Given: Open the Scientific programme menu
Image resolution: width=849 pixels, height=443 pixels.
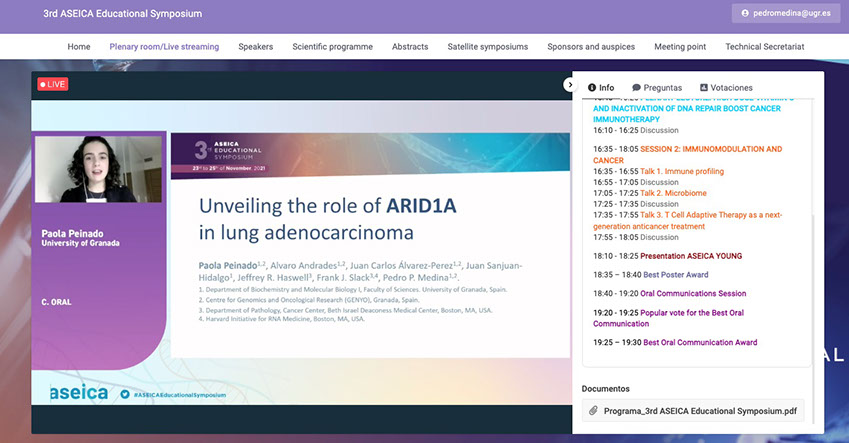Looking at the screenshot, I should click(x=332, y=47).
